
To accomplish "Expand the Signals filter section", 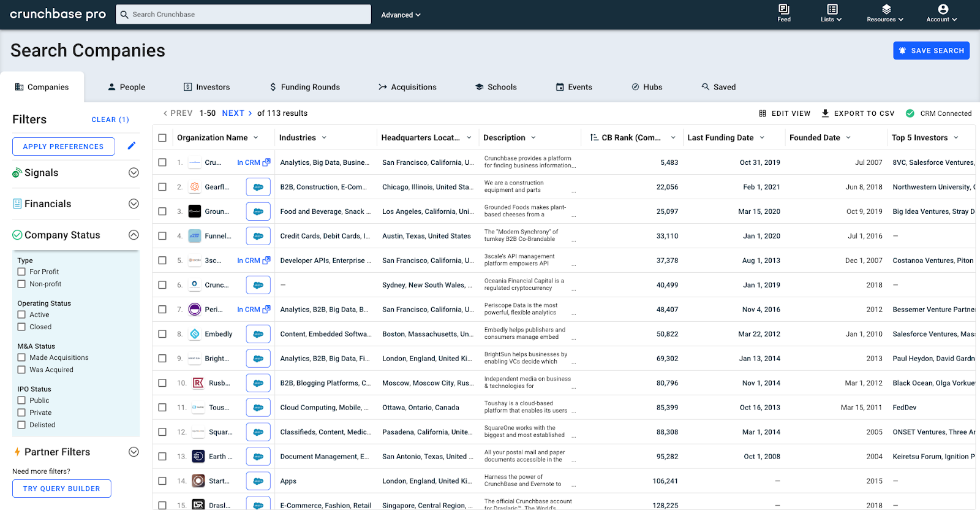I will coord(134,173).
